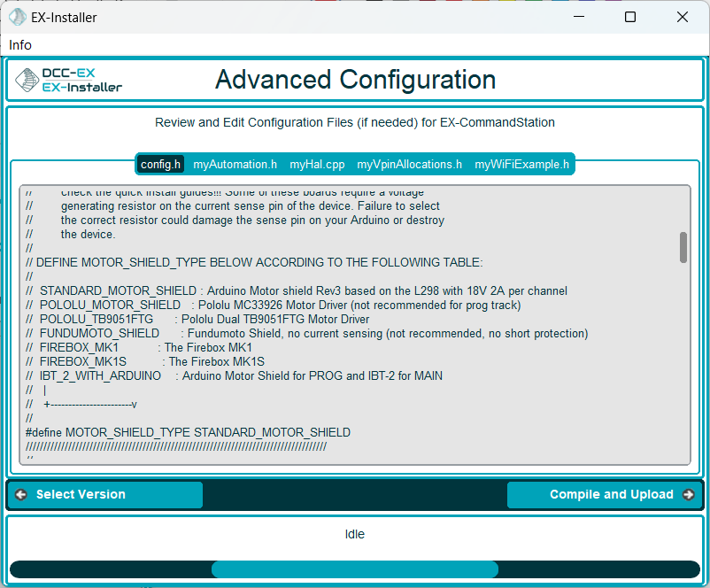Open the Info menu
Viewport: 710px width, 588px height.
tap(20, 45)
